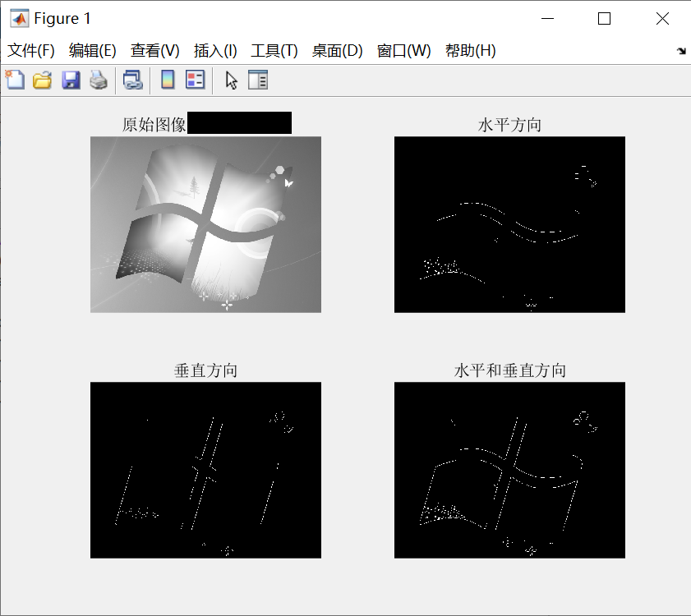
Task: Click the 原始图像 subplot title
Action: [x=154, y=125]
